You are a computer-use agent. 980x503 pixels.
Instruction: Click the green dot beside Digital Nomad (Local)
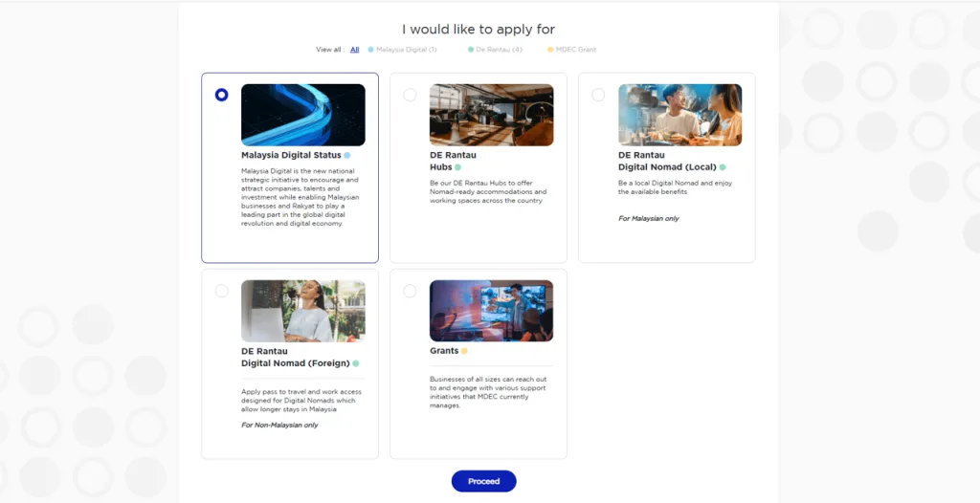pos(723,167)
